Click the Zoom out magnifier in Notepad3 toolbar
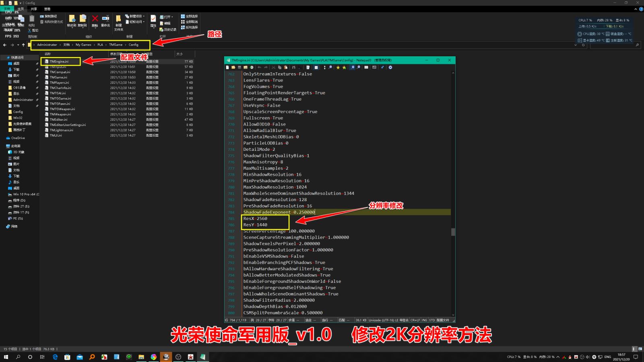This screenshot has width=644, height=362. [x=358, y=68]
